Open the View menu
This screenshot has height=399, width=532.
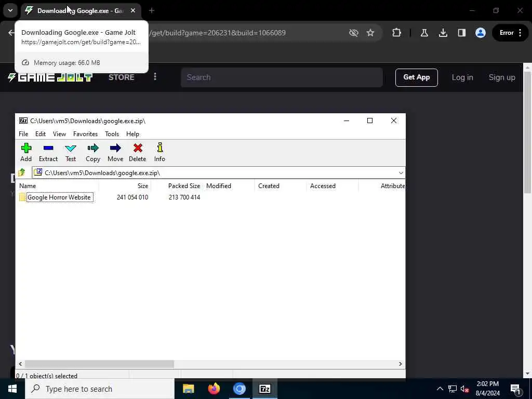click(59, 134)
